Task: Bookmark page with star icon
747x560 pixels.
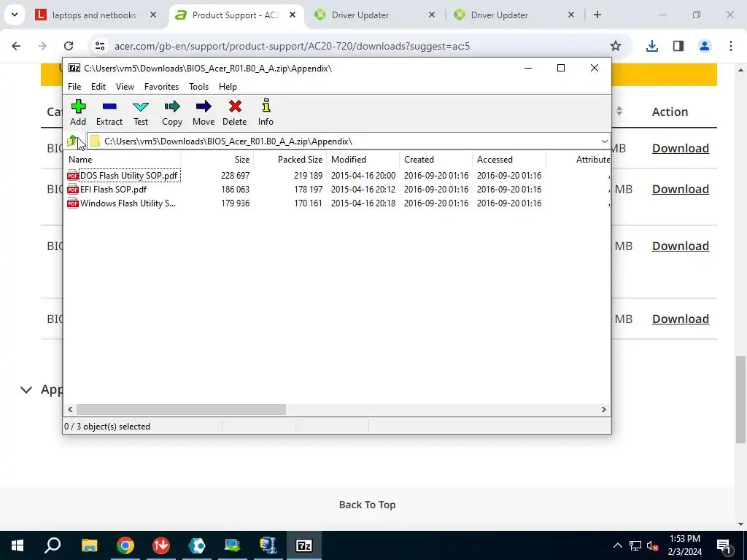Action: [616, 46]
